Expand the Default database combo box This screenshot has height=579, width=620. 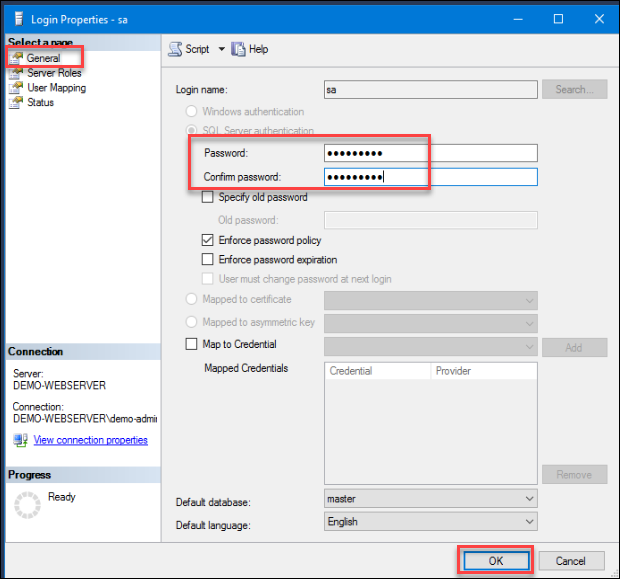pyautogui.click(x=529, y=499)
